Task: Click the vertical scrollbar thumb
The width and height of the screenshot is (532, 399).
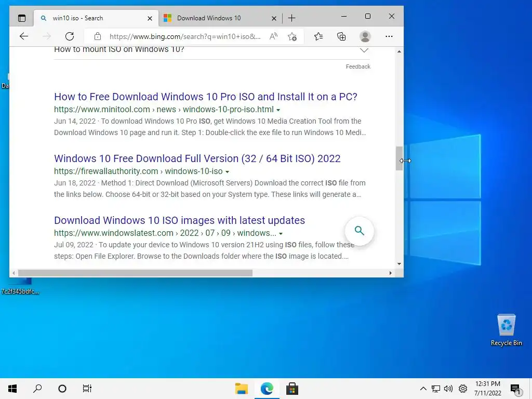Action: pyautogui.click(x=399, y=158)
